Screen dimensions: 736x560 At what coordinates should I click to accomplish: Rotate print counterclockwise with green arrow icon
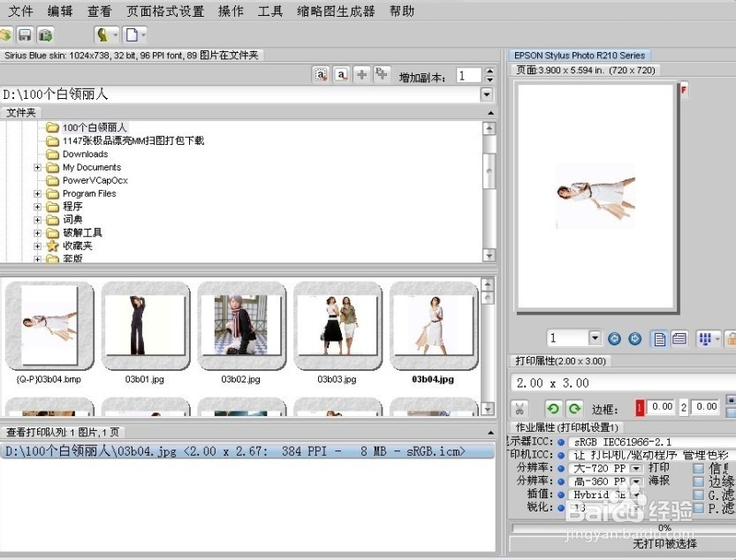click(x=554, y=407)
